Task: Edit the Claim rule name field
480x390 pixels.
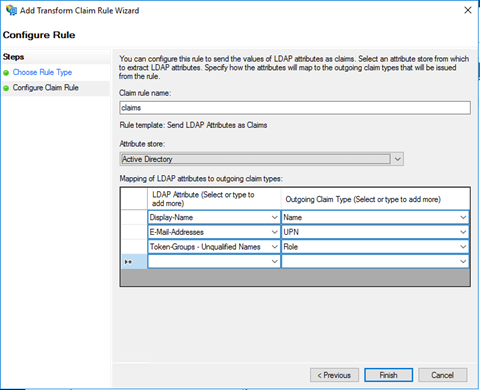Action: pyautogui.click(x=295, y=108)
